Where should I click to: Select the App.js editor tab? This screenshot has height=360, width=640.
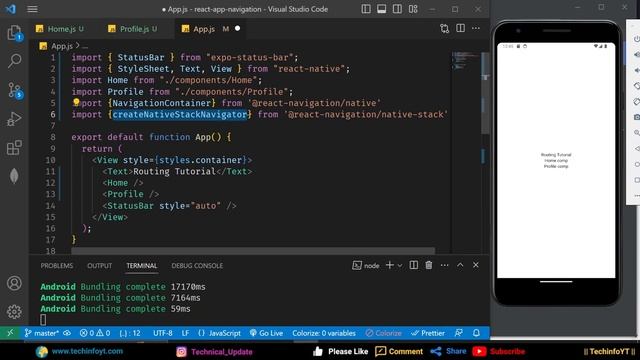[204, 29]
